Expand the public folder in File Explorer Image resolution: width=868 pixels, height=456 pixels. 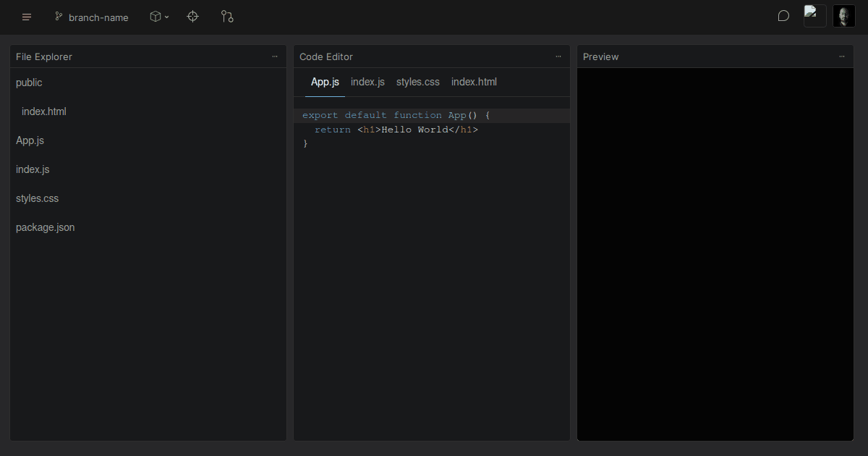click(x=29, y=83)
